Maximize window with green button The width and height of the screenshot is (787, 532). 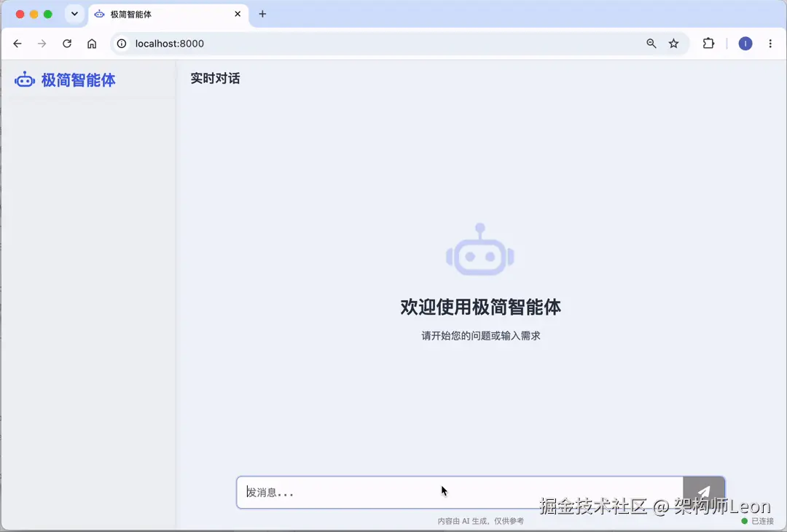point(47,14)
